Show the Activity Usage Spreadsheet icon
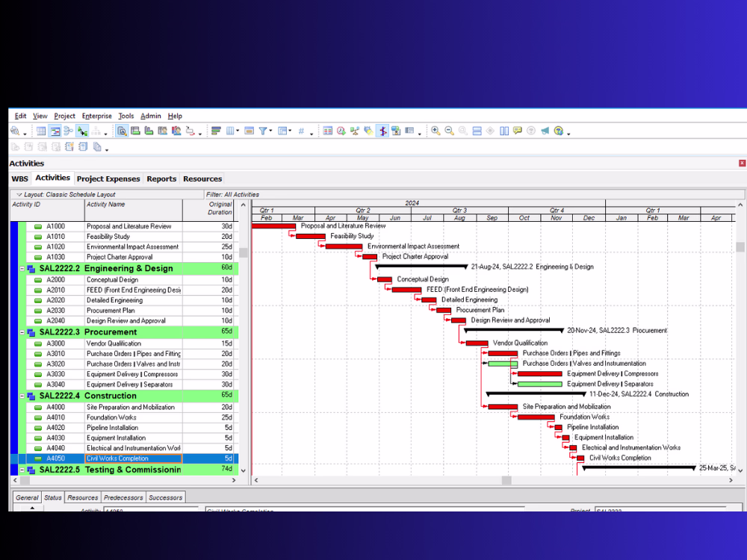The height and width of the screenshot is (560, 747). tap(135, 131)
